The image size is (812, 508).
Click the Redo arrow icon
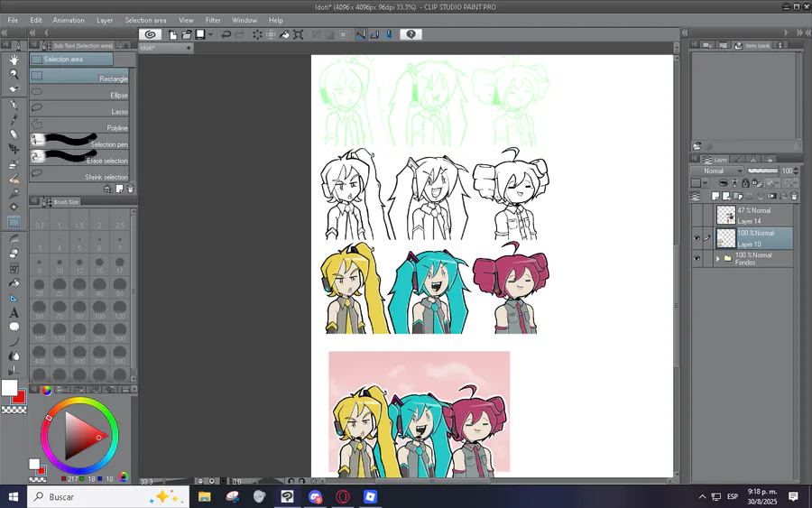[x=239, y=34]
